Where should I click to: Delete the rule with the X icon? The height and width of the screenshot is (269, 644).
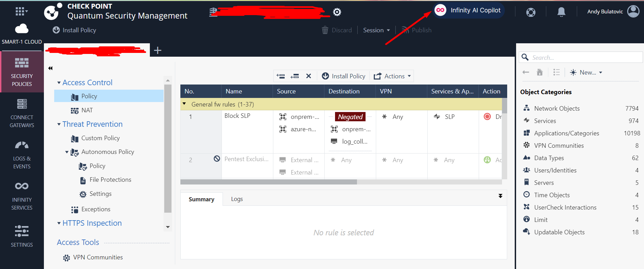[309, 76]
